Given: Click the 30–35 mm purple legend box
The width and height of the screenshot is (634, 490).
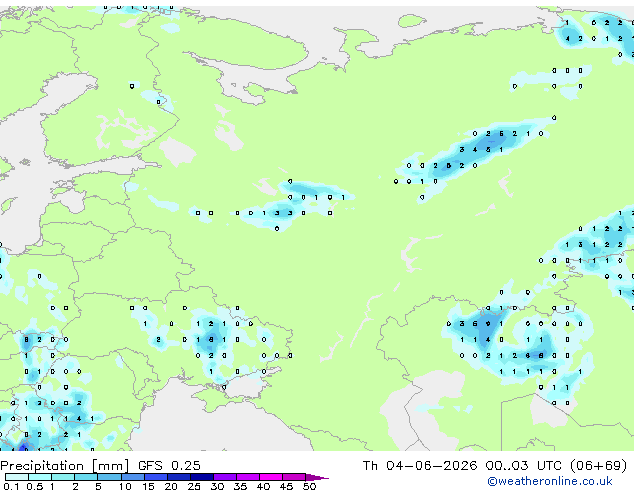Looking at the screenshot, I should coord(225,477).
